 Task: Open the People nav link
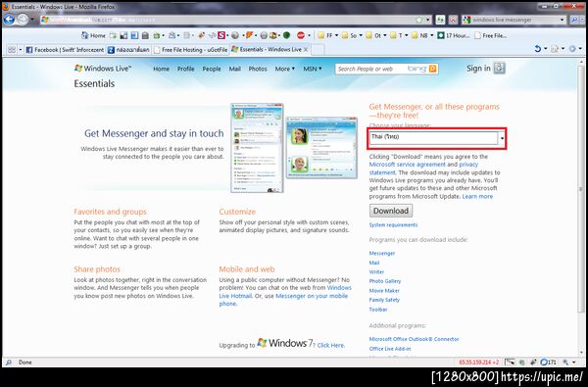pyautogui.click(x=212, y=69)
